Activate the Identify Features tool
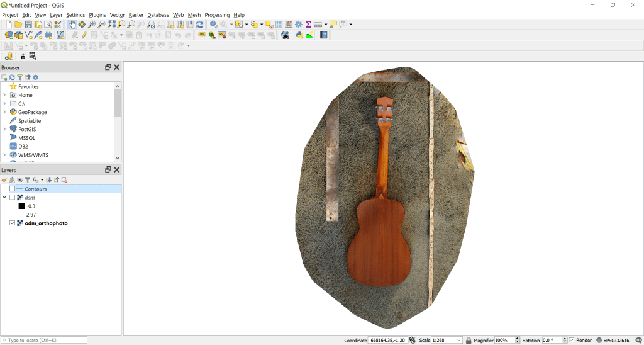The height and width of the screenshot is (345, 644). (x=214, y=25)
